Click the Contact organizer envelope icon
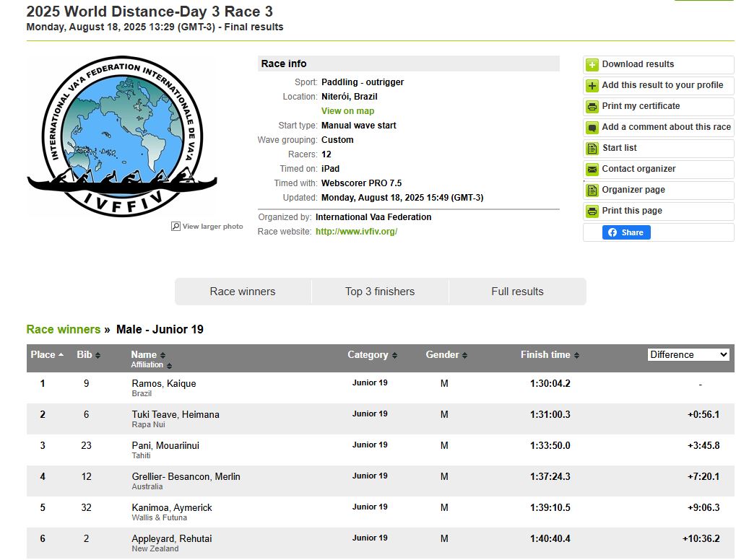This screenshot has width=736, height=560. [x=592, y=170]
